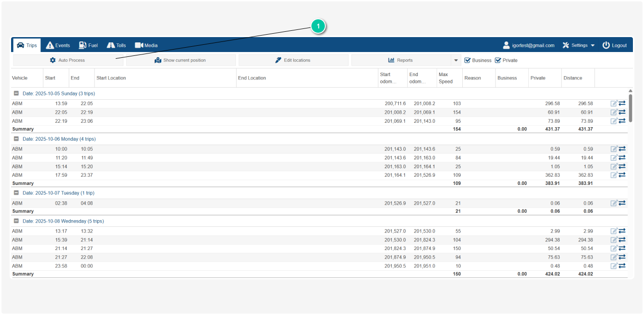Click the Logout power icon

point(606,45)
